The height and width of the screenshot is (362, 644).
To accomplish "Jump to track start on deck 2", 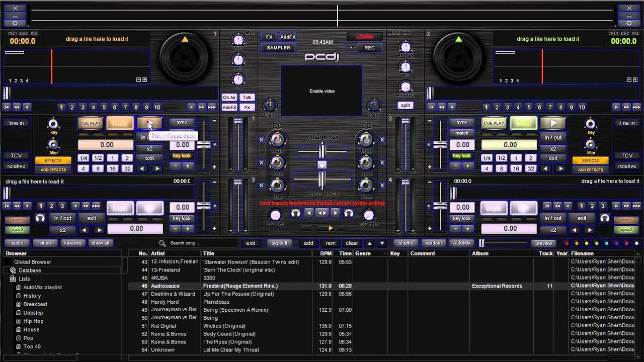I will click(x=431, y=107).
